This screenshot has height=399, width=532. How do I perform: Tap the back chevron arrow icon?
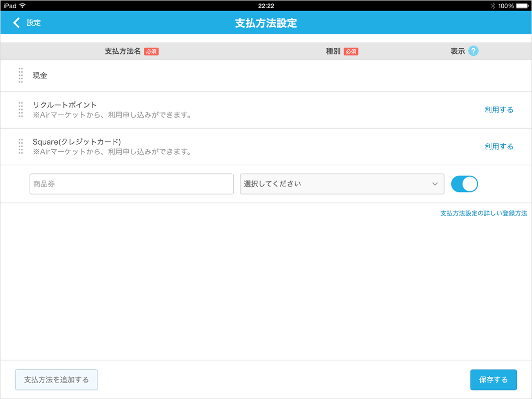coord(17,23)
